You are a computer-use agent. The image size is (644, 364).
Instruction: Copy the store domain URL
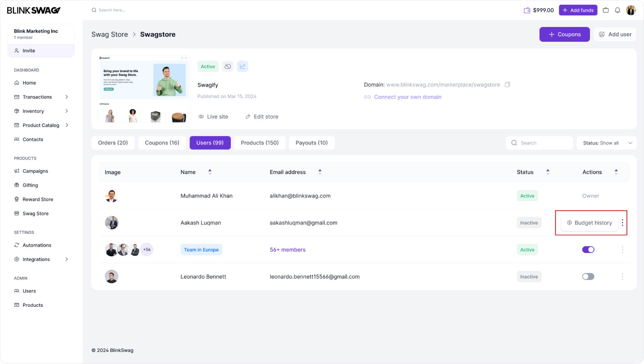(507, 85)
